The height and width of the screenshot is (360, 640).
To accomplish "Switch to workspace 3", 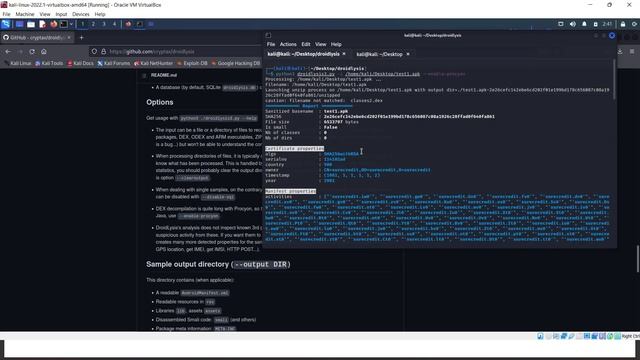I will point(104,24).
